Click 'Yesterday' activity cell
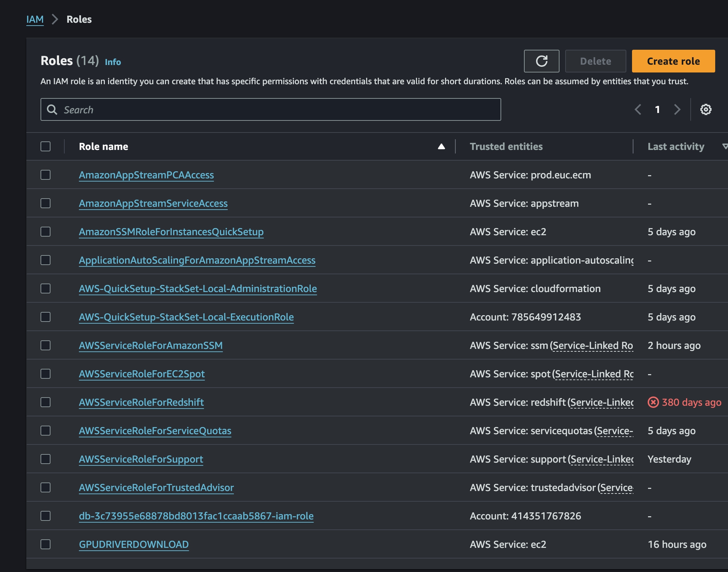Screen dimensions: 728x572 (669, 459)
